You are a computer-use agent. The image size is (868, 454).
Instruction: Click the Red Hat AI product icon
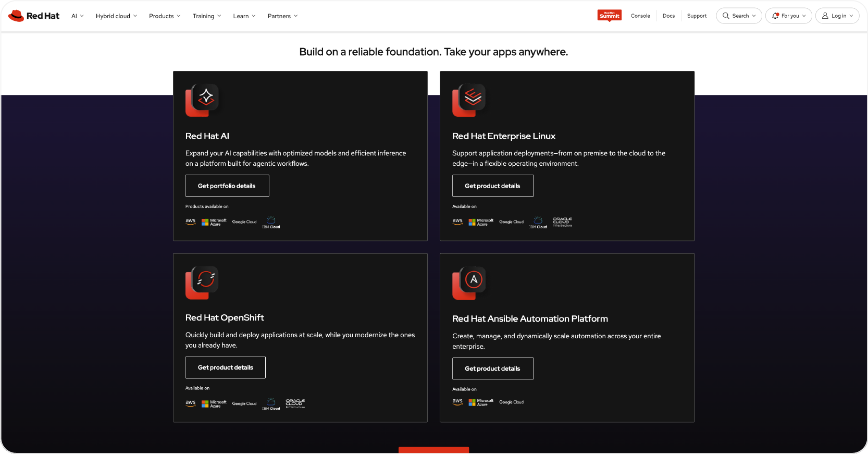[x=202, y=100]
